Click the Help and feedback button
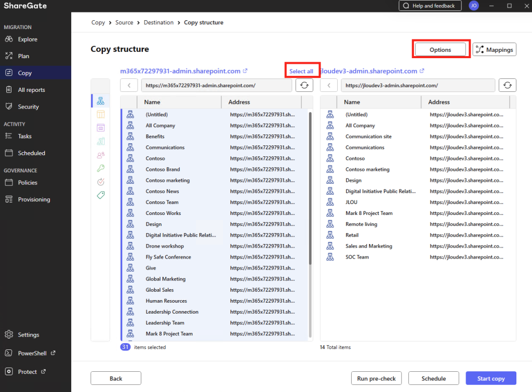 point(430,6)
